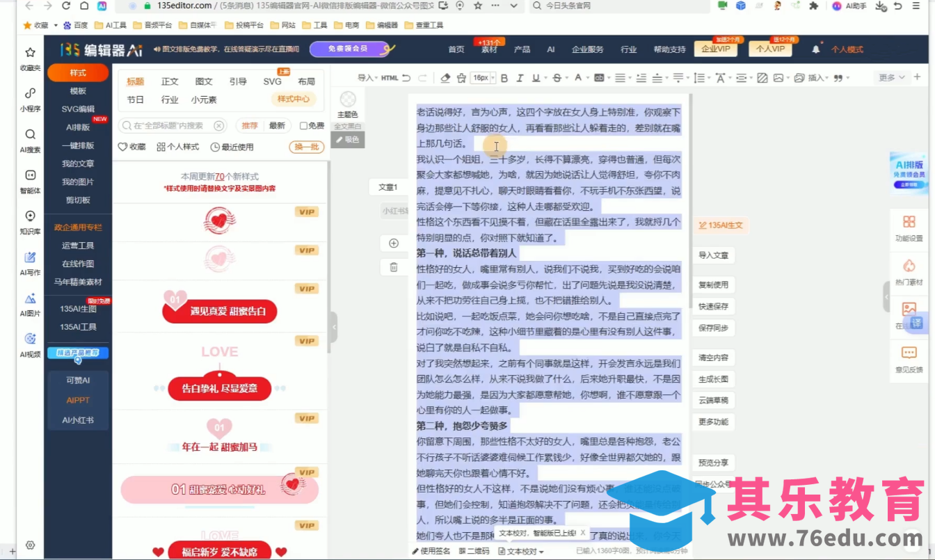Click the eraser clear-format icon
Viewport: 935px width, 560px height.
click(x=446, y=77)
